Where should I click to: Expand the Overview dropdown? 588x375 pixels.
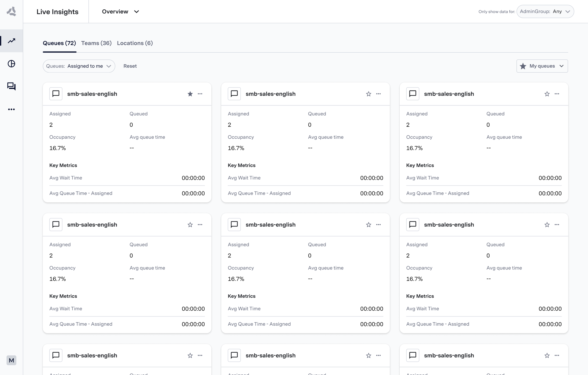[120, 12]
